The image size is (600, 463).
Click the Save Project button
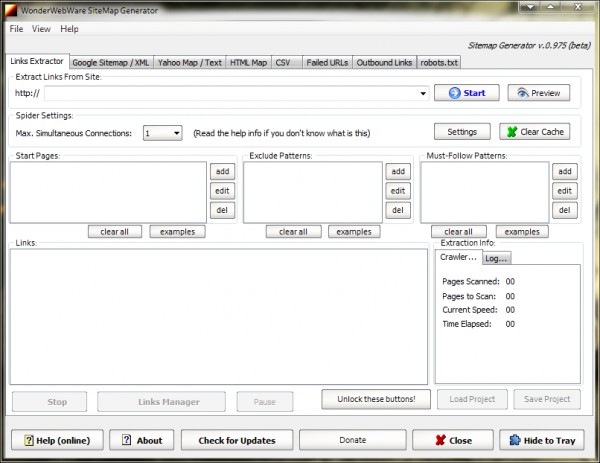[547, 399]
